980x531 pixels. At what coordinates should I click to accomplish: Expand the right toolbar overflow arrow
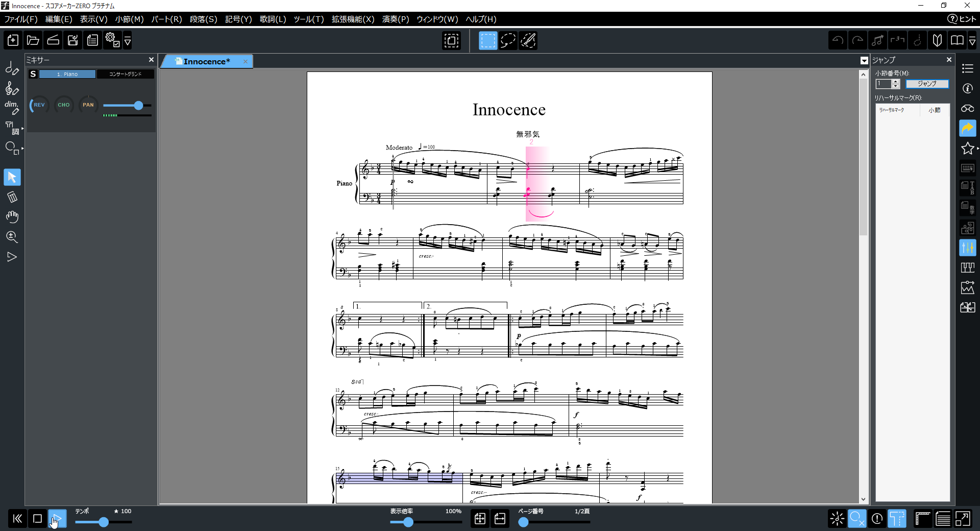pyautogui.click(x=972, y=40)
